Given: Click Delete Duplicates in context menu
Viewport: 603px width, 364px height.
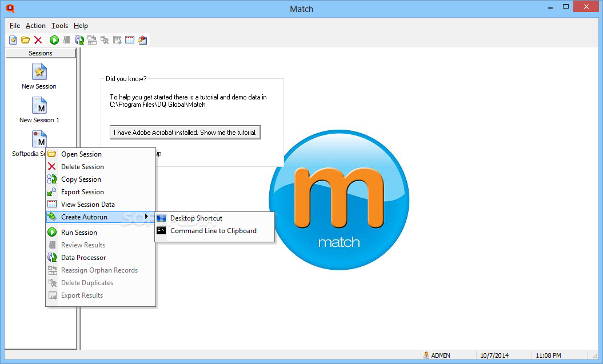Looking at the screenshot, I should tap(101, 283).
